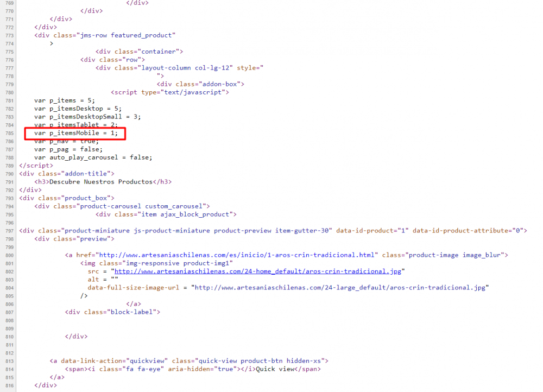Click line number 797 in the gutter

point(9,231)
